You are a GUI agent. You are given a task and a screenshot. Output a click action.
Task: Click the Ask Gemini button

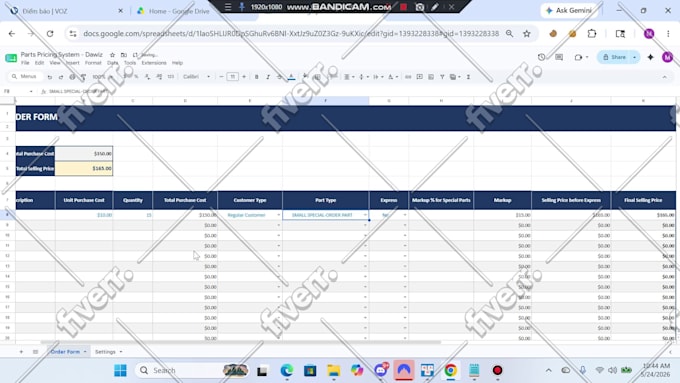569,10
